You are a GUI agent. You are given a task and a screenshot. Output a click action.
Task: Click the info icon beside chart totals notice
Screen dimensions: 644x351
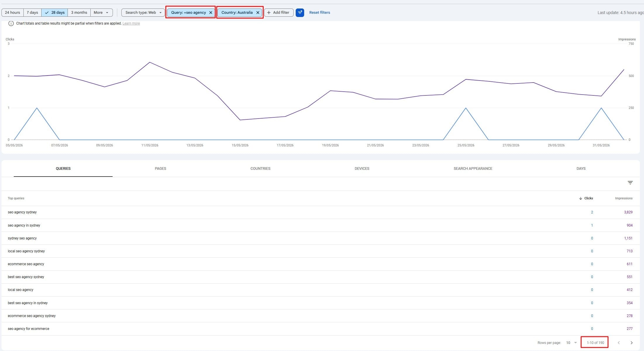point(11,23)
